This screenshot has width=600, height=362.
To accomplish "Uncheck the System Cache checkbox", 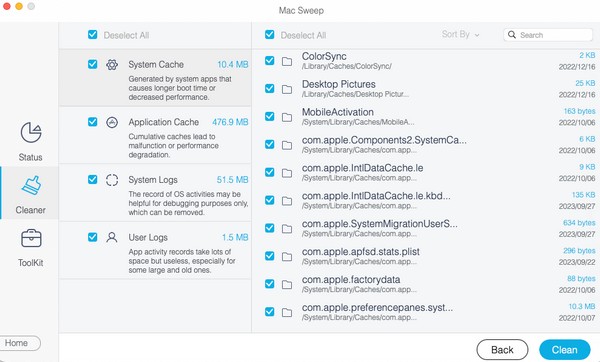I will [x=93, y=64].
